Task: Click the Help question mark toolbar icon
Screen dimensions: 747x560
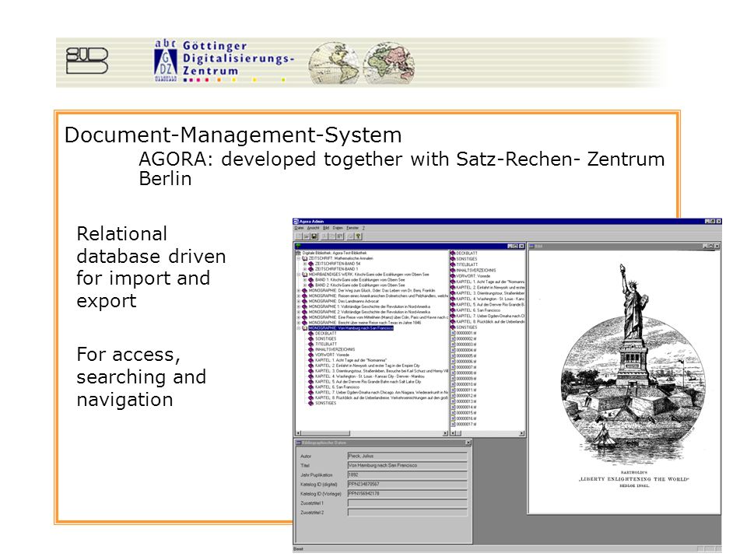Action: point(358,236)
